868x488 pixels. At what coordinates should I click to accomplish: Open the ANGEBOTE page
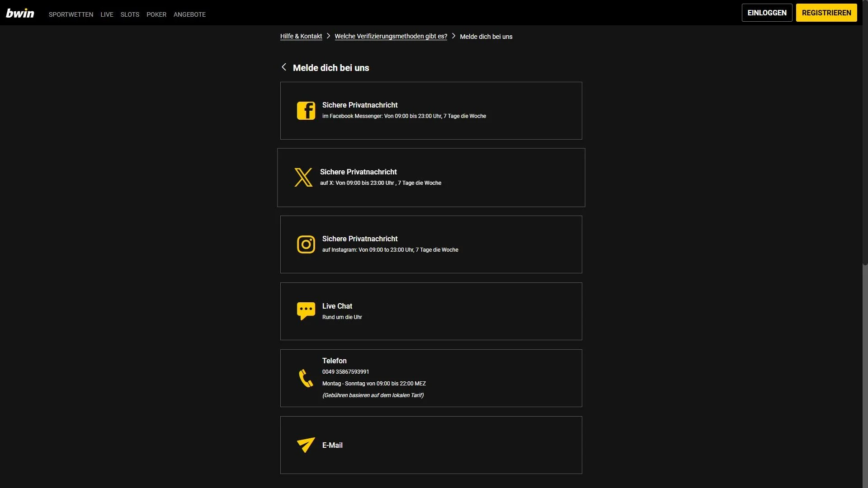coord(189,14)
